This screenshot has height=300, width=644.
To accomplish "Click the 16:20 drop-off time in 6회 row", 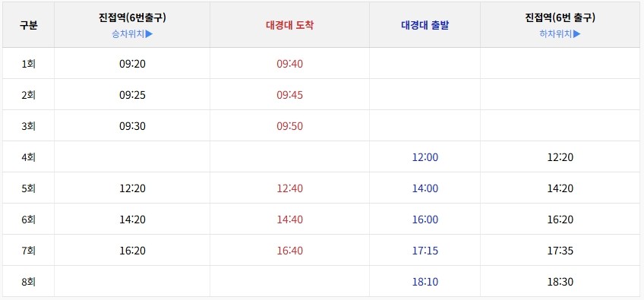I will point(560,219).
